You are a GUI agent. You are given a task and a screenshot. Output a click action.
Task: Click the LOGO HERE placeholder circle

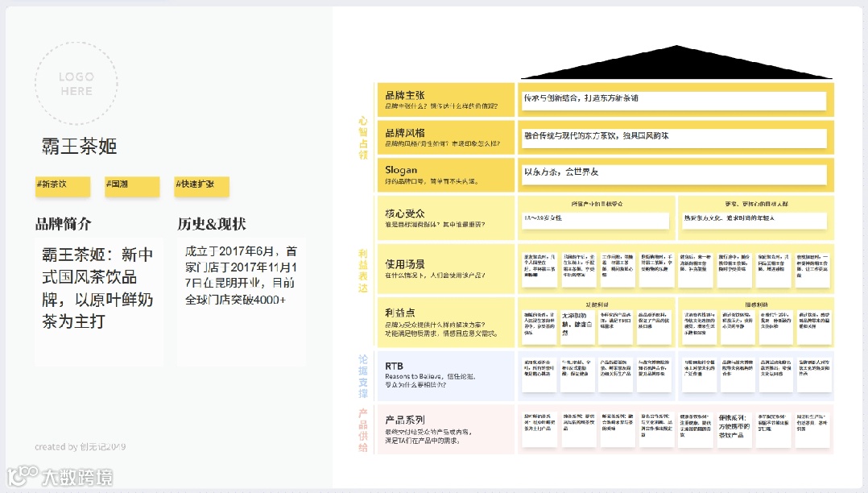pyautogui.click(x=76, y=84)
